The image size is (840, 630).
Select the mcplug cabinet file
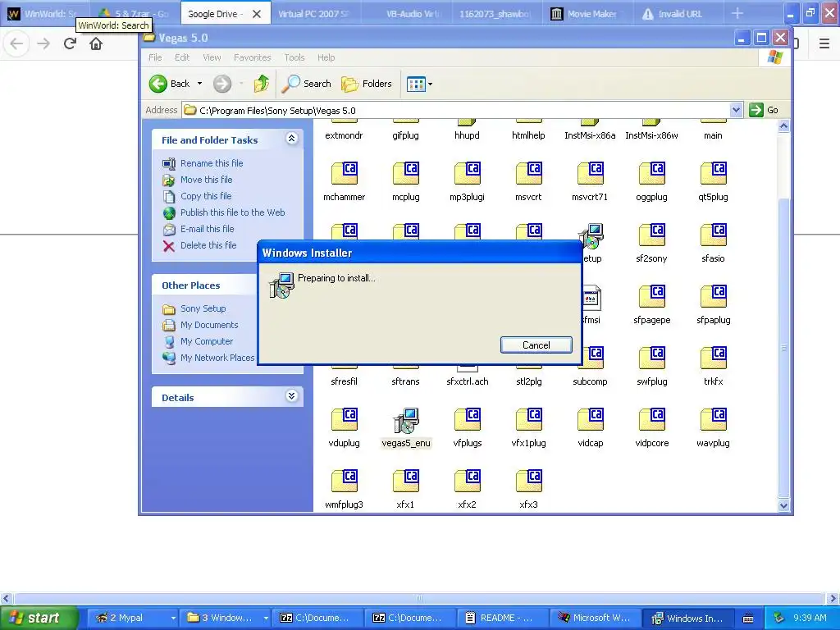405,181
